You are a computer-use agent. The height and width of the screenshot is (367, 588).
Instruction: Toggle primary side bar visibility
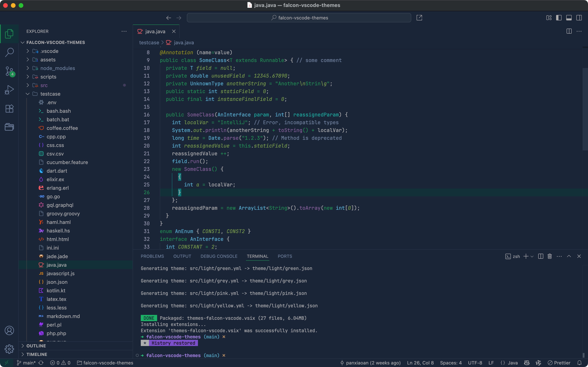(x=559, y=18)
